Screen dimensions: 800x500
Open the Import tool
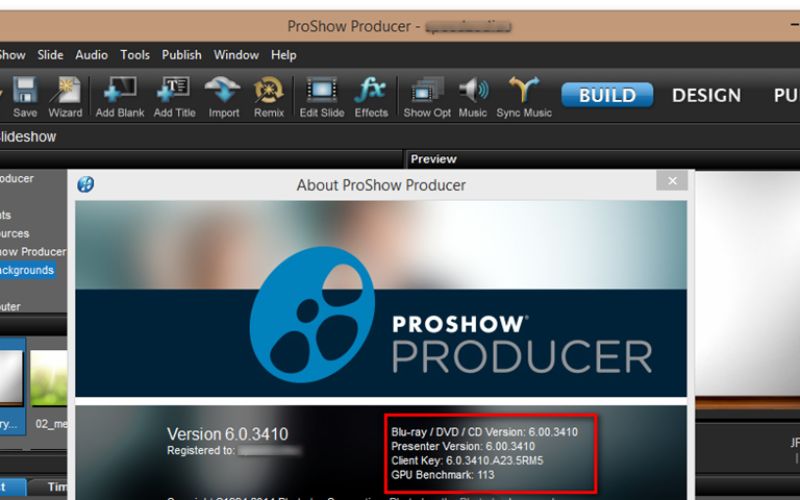click(223, 97)
